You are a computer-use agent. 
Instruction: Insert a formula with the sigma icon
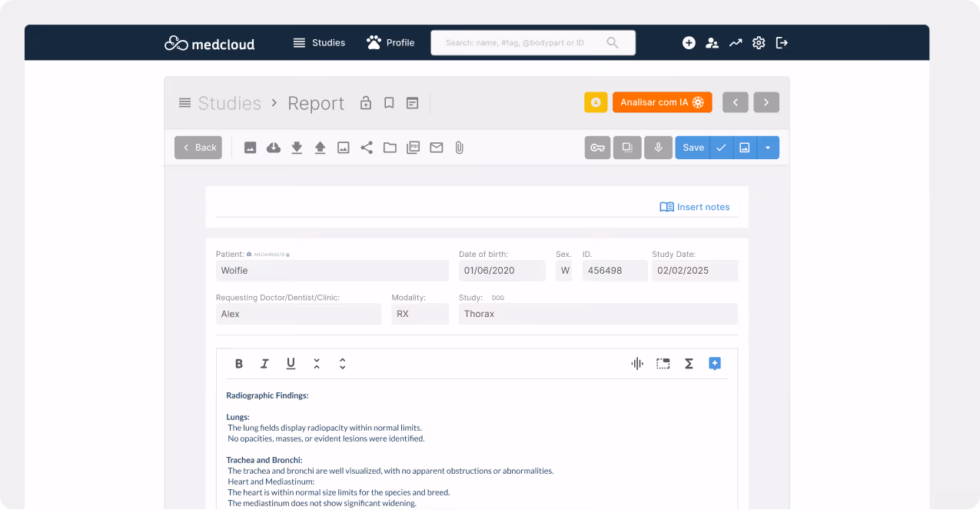click(688, 363)
